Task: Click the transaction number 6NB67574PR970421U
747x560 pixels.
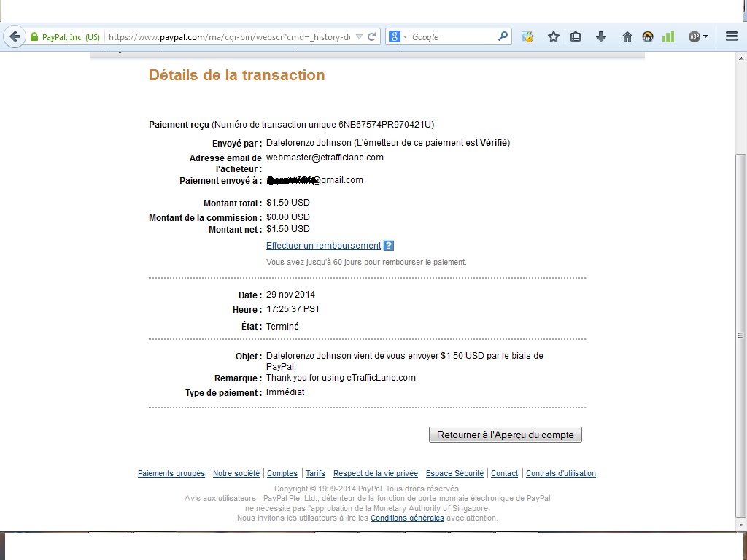Action: tap(385, 125)
